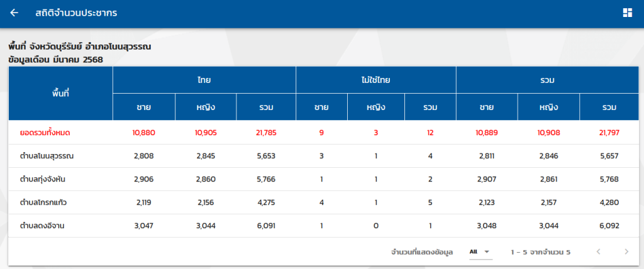
Task: Click the back arrow in the header
Action: tap(14, 13)
